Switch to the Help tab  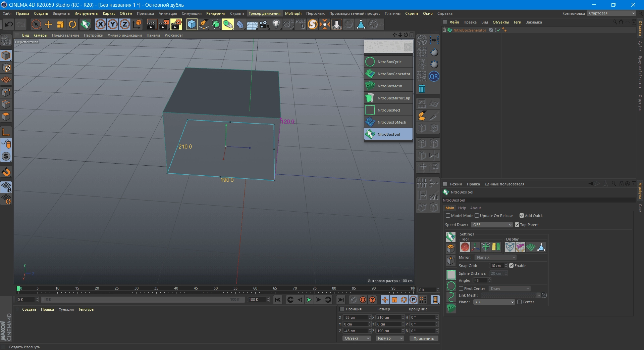(462, 208)
